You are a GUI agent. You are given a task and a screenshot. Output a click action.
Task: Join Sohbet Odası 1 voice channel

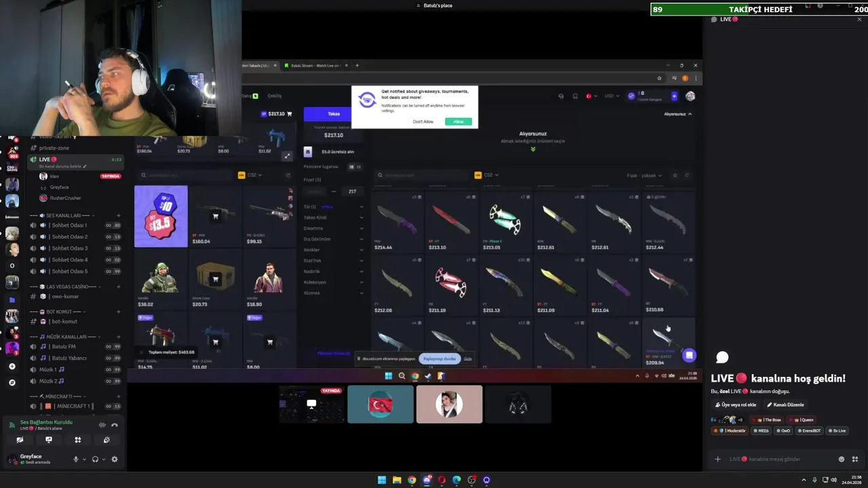(75, 225)
